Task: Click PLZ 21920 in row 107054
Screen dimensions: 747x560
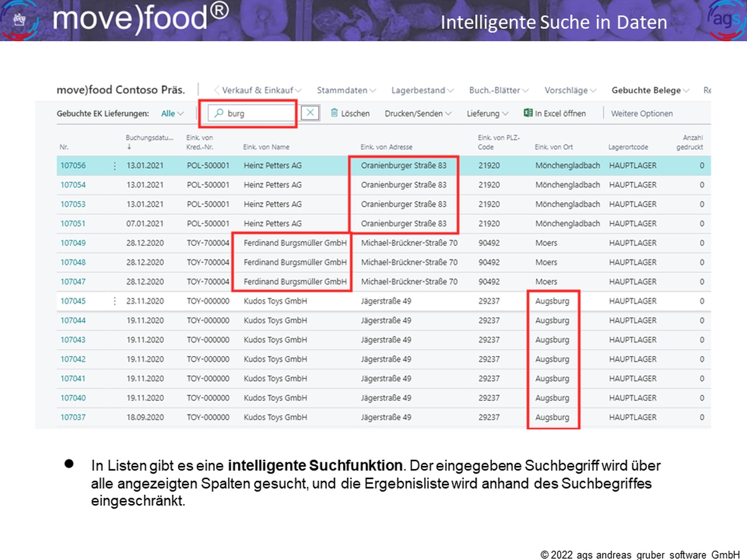Action: click(x=489, y=185)
